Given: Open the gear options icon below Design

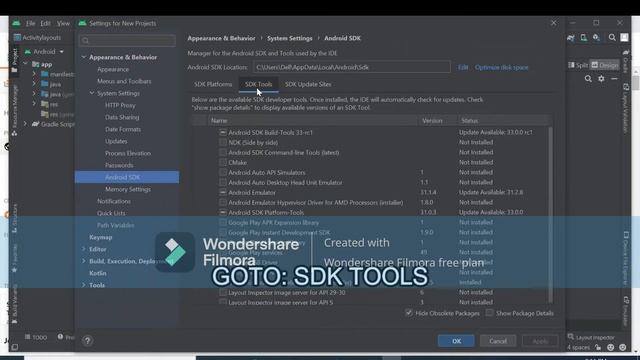Looking at the screenshot, I should [601, 78].
